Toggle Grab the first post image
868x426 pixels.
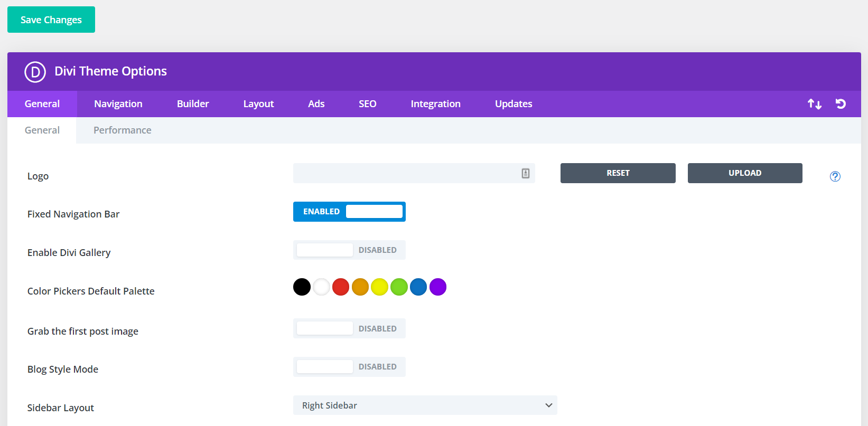tap(349, 328)
